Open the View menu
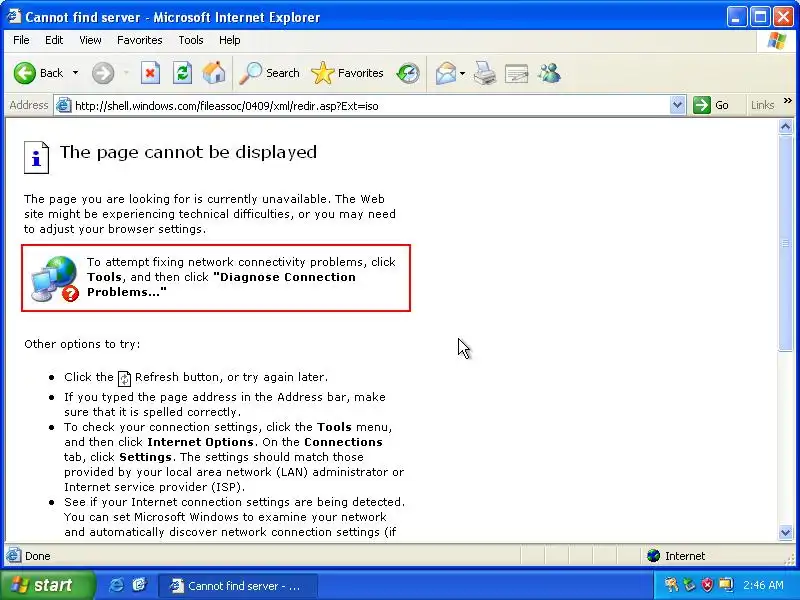The width and height of the screenshot is (800, 600). pyautogui.click(x=90, y=40)
